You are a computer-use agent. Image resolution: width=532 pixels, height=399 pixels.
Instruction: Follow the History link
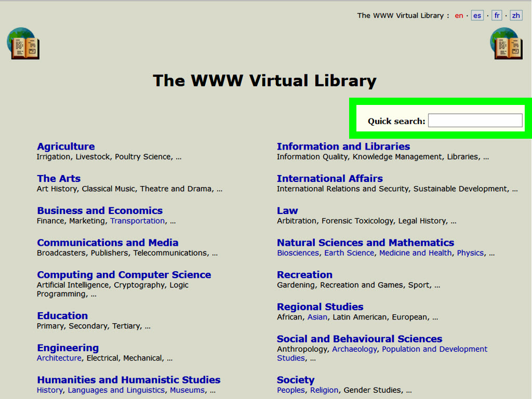coord(50,390)
